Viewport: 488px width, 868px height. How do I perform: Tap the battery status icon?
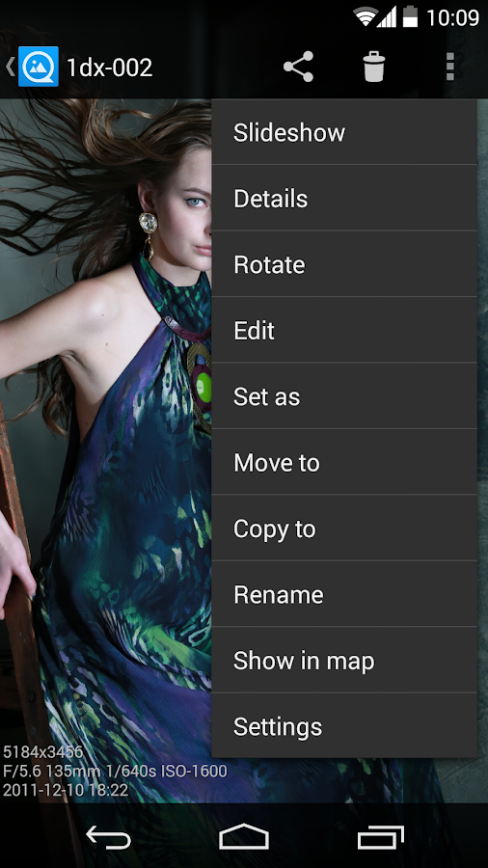tap(410, 16)
